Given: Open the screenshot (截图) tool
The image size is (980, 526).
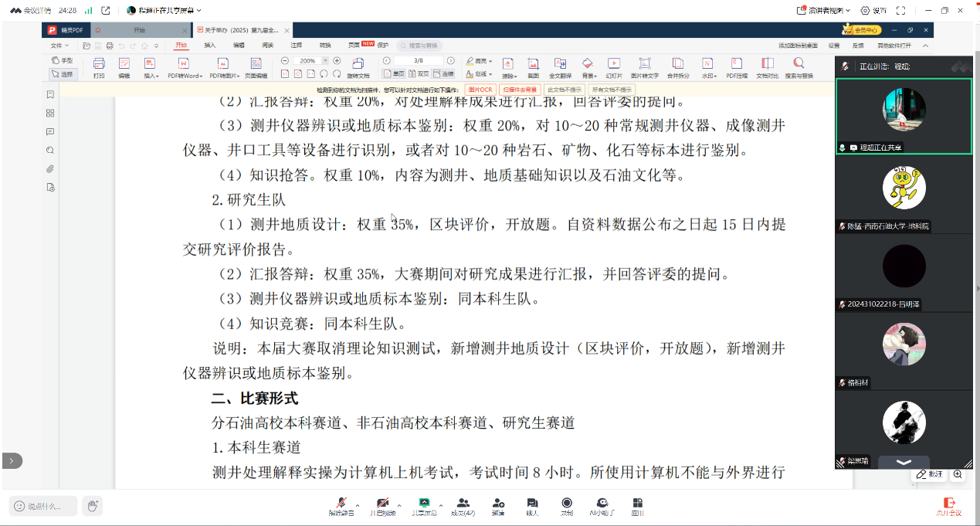Looking at the screenshot, I should pyautogui.click(x=533, y=67).
